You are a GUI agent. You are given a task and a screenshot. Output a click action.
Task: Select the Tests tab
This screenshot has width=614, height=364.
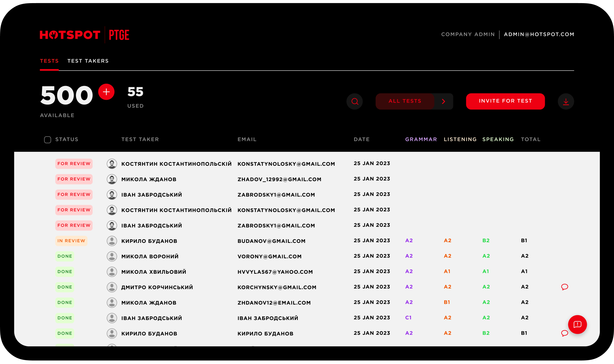[x=49, y=61]
